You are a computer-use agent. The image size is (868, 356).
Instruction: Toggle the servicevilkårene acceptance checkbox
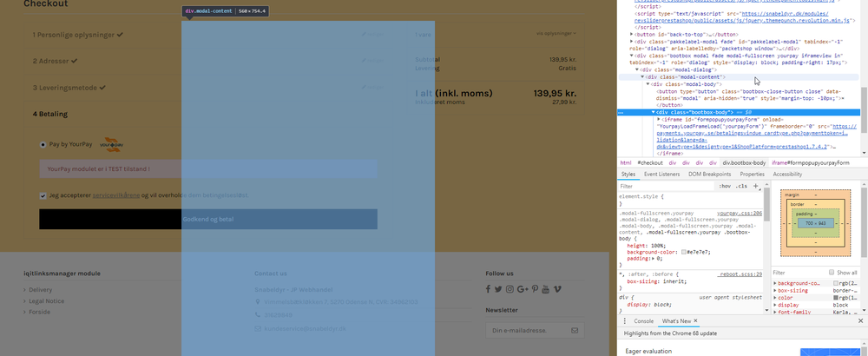pyautogui.click(x=43, y=195)
